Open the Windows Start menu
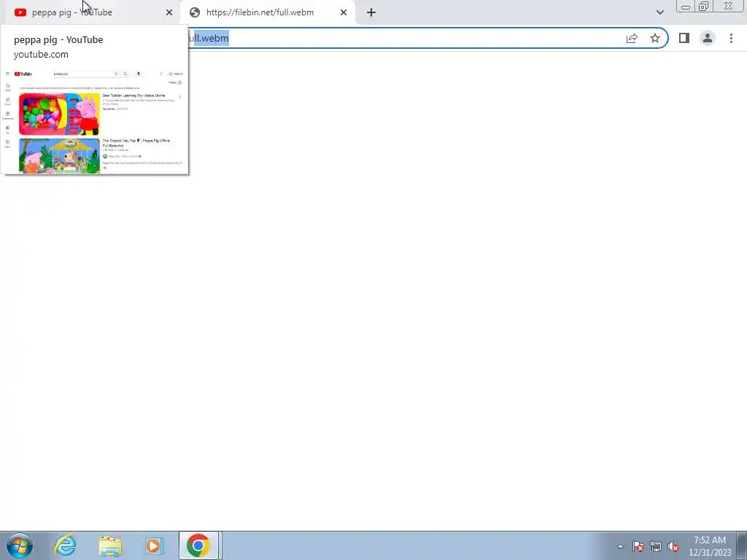Screen dimensions: 747x560 point(20,545)
